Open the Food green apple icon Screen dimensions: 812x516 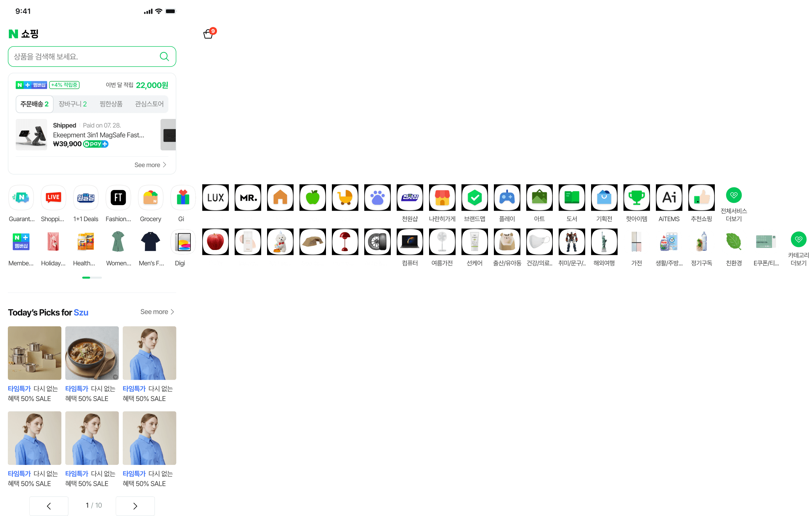tap(312, 198)
